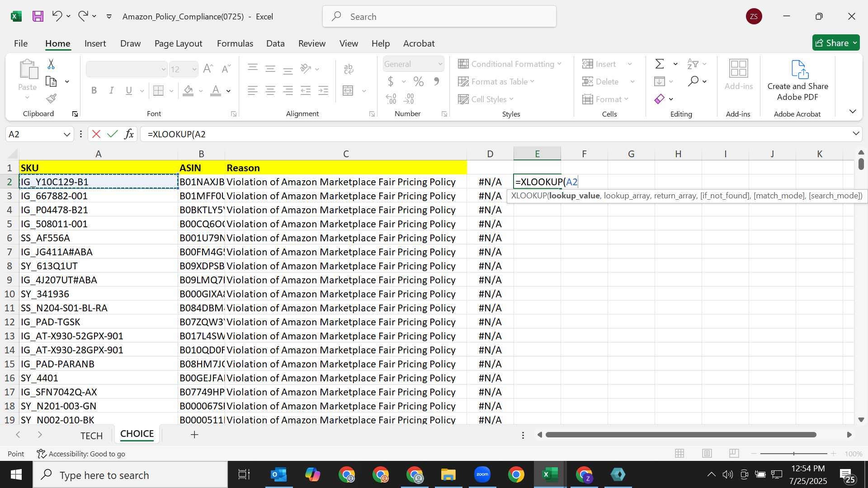Open the Review tab
The height and width of the screenshot is (488, 868).
tap(312, 43)
